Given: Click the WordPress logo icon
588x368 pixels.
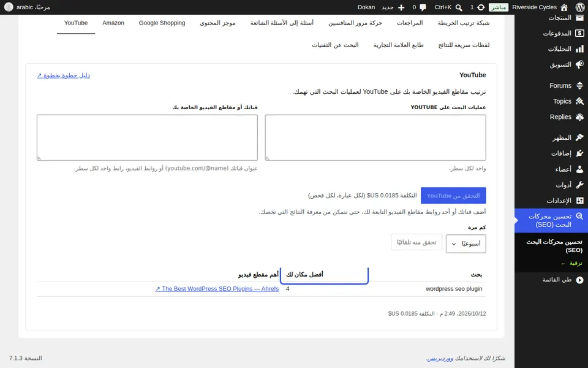Looking at the screenshot, I should 579,7.
